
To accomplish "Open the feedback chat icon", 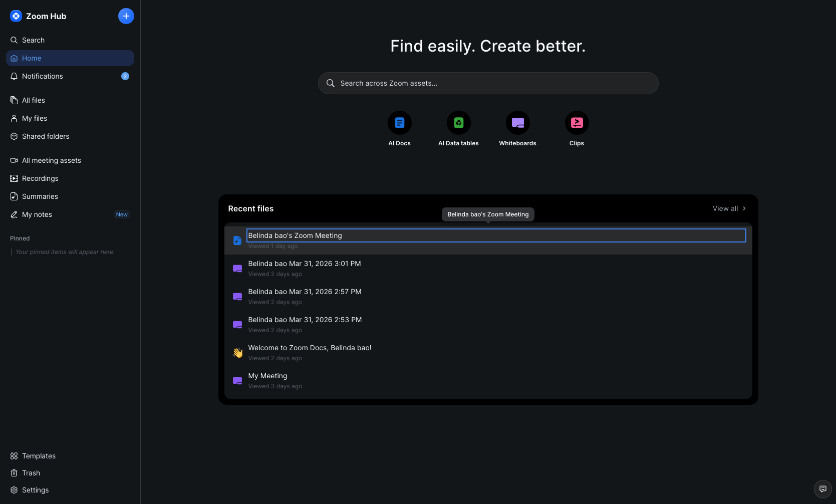I will tap(823, 489).
